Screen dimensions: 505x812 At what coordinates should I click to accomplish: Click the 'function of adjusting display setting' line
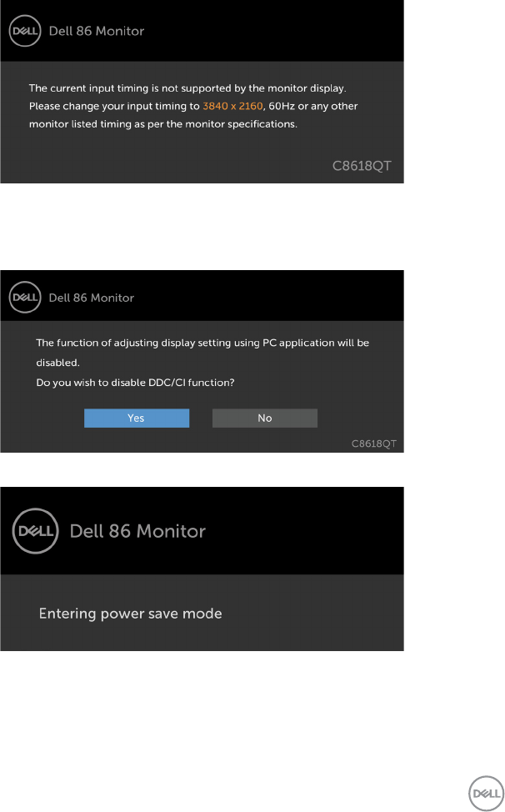point(202,343)
